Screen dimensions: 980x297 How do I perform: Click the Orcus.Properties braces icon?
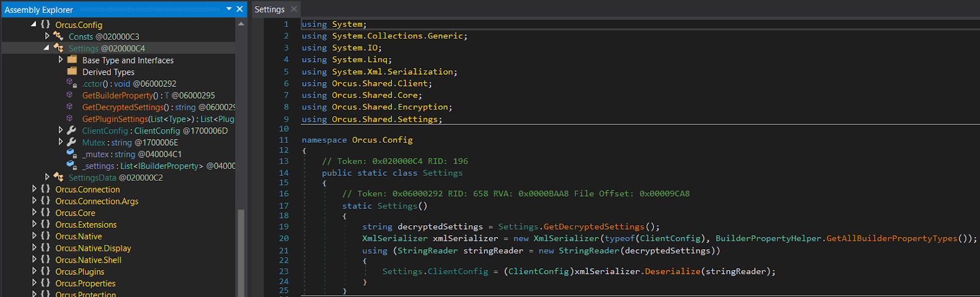click(x=45, y=283)
